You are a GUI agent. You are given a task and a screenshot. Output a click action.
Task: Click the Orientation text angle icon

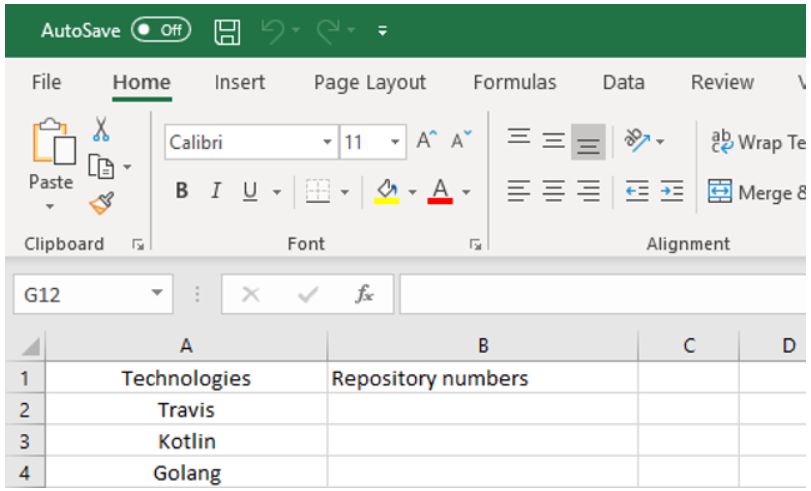pyautogui.click(x=637, y=140)
